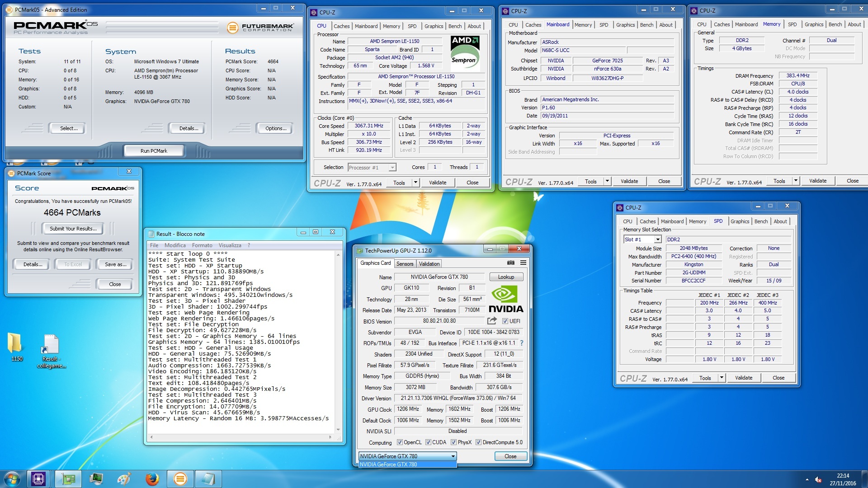The width and height of the screenshot is (868, 488).
Task: Open the 1150 folder on desktop
Action: (16, 347)
